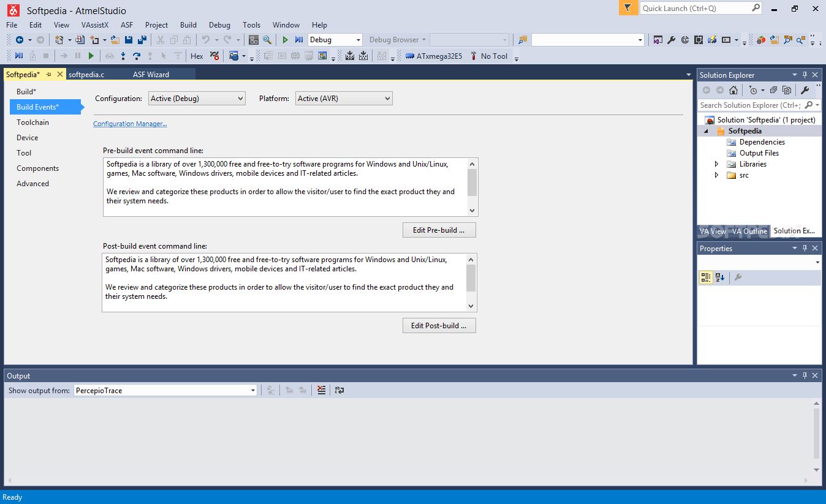Open the ASF menu
This screenshot has height=504, width=826.
coord(127,25)
